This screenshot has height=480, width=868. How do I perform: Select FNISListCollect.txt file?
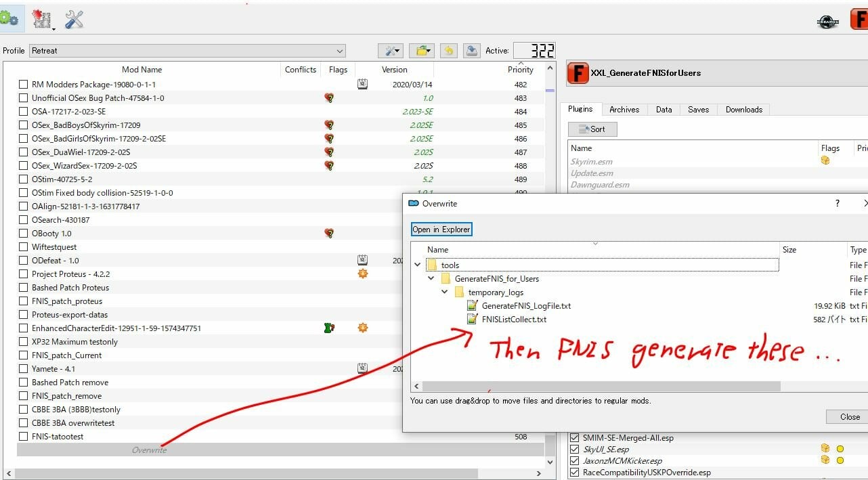pos(514,320)
